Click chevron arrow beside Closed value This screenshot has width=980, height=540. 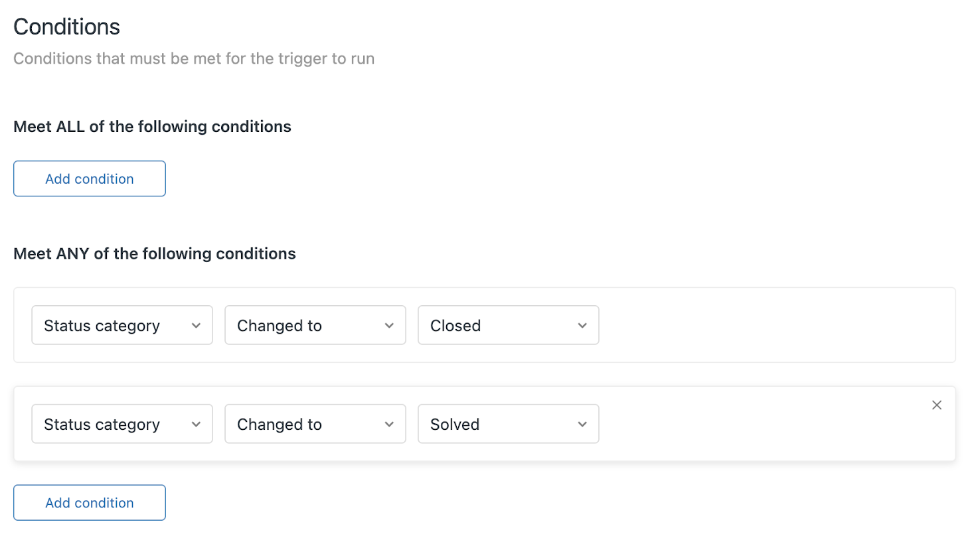(582, 326)
